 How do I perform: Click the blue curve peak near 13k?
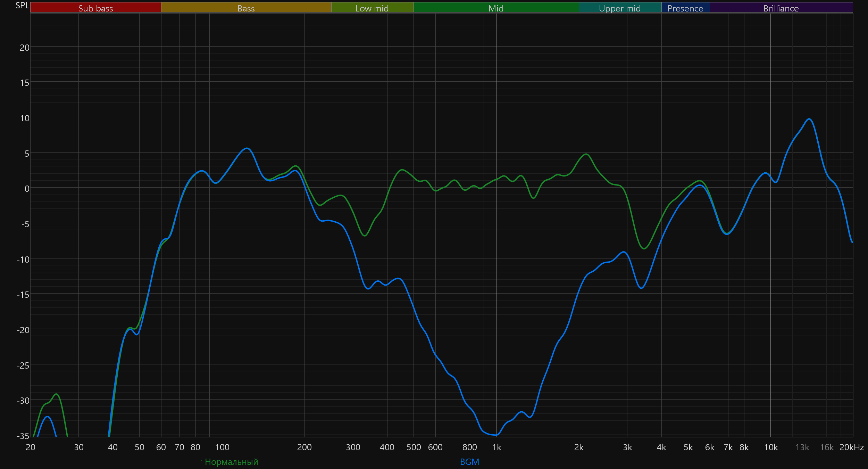point(809,119)
